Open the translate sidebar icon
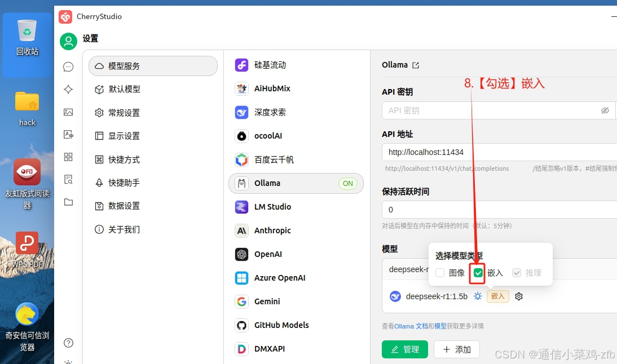 coord(68,135)
